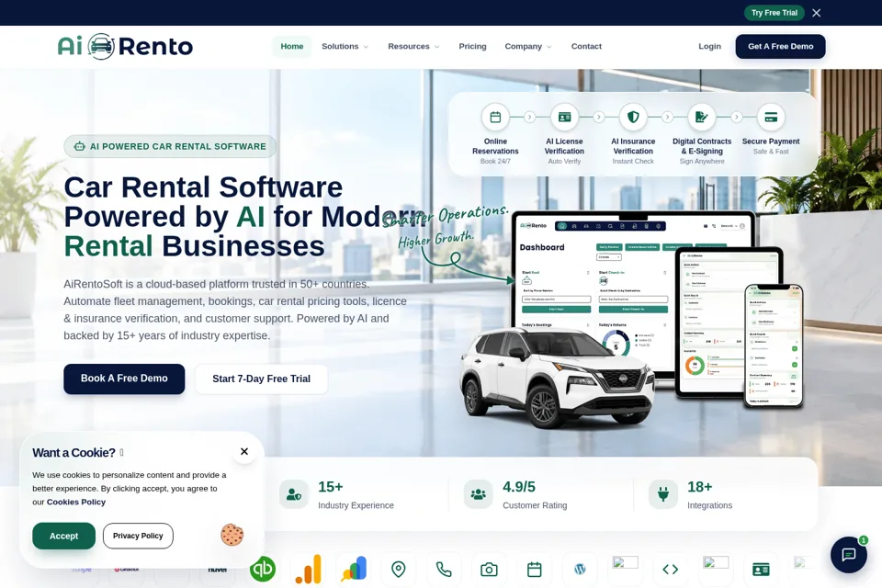Image resolution: width=882 pixels, height=588 pixels.
Task: Open Privacy Policy from cookie popup
Action: coord(138,536)
